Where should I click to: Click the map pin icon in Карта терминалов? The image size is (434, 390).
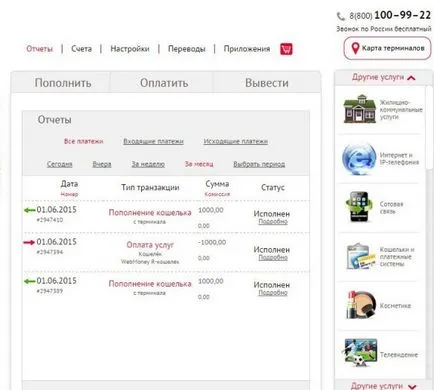(355, 49)
